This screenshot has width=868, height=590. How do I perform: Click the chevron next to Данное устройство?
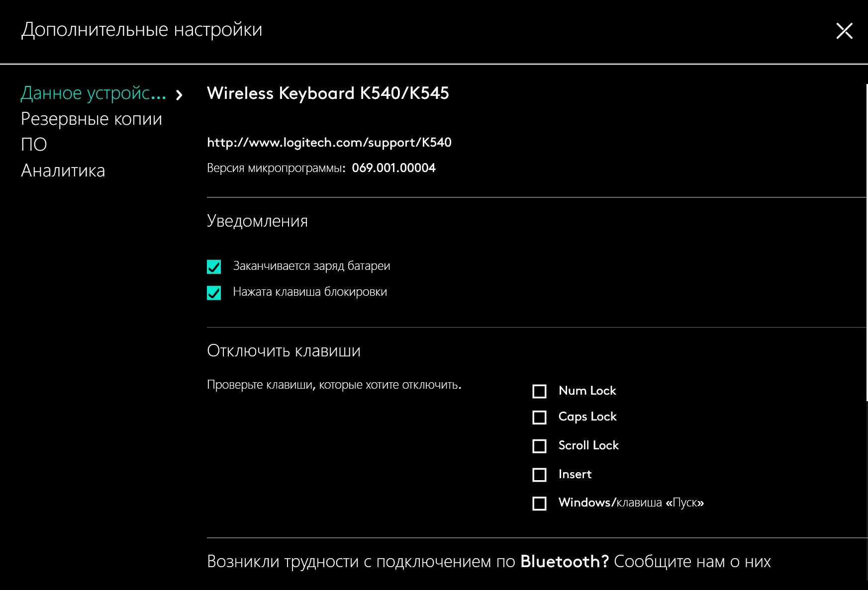(x=180, y=94)
